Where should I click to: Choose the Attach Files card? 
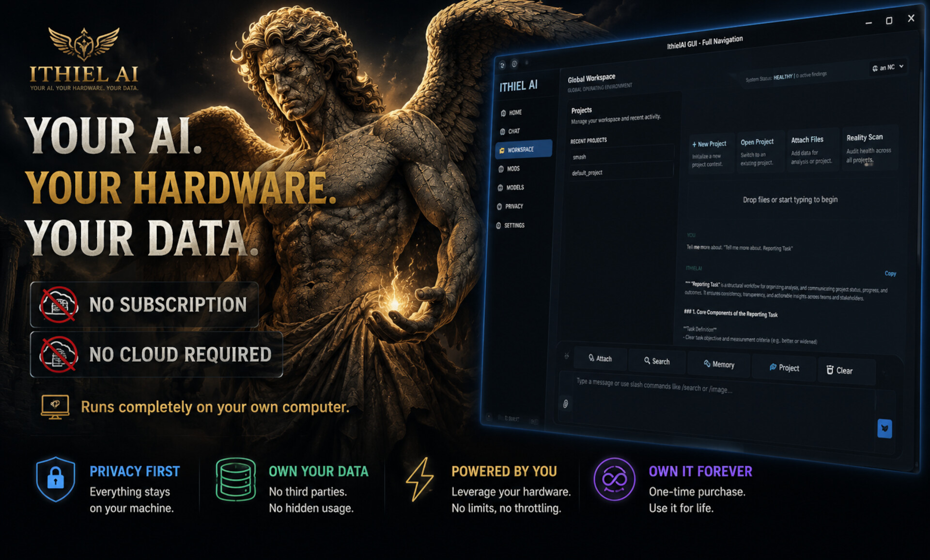tap(812, 150)
